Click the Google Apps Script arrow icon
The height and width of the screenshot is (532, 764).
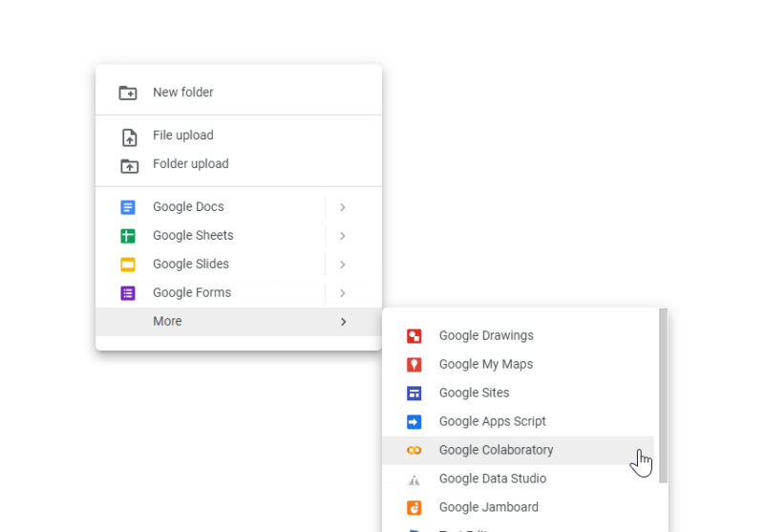coord(414,422)
